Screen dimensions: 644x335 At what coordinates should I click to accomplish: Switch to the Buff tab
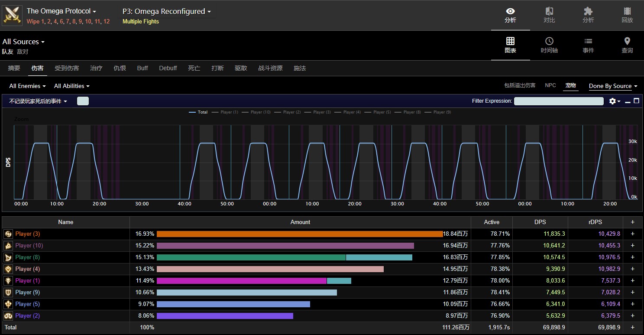pyautogui.click(x=142, y=68)
